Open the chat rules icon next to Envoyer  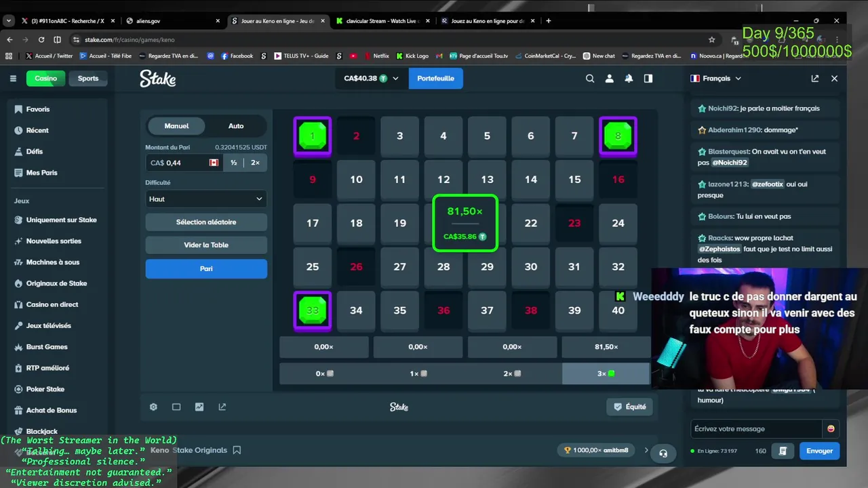point(783,451)
